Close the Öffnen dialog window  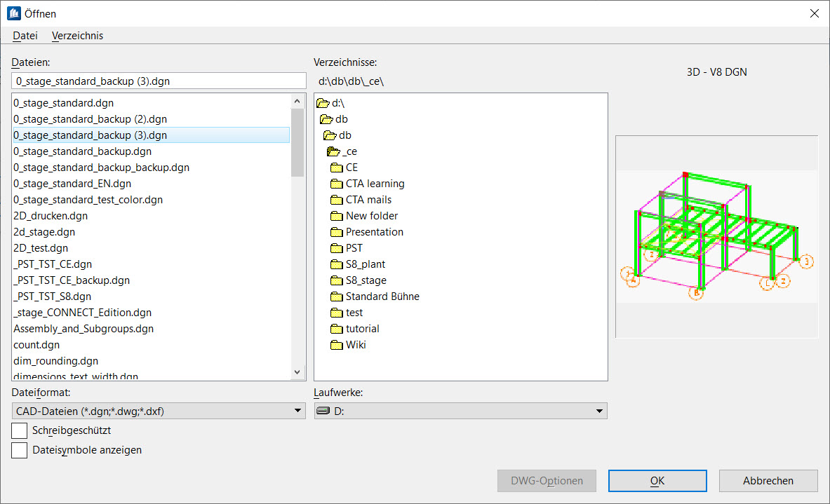[814, 13]
